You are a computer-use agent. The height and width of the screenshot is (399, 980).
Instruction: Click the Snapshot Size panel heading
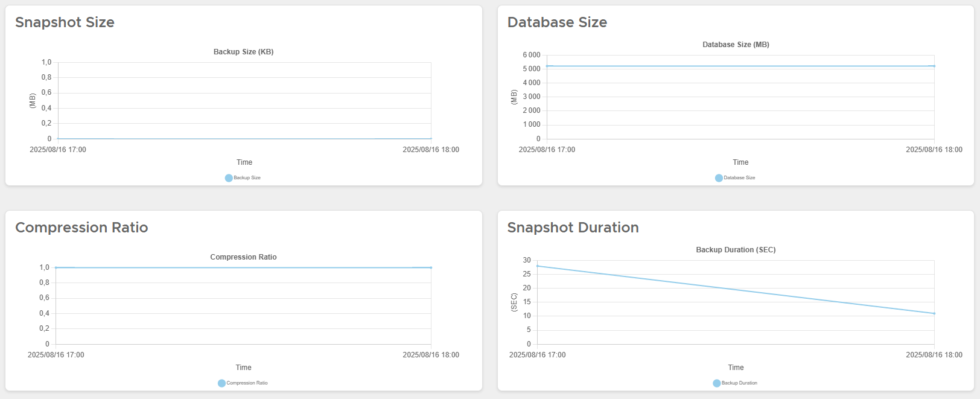tap(65, 22)
